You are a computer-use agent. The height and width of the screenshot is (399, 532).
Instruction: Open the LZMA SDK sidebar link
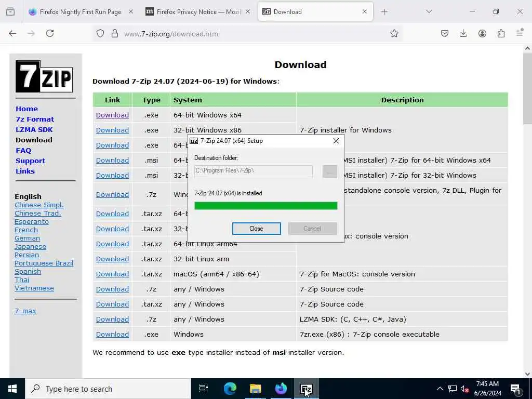(x=34, y=129)
